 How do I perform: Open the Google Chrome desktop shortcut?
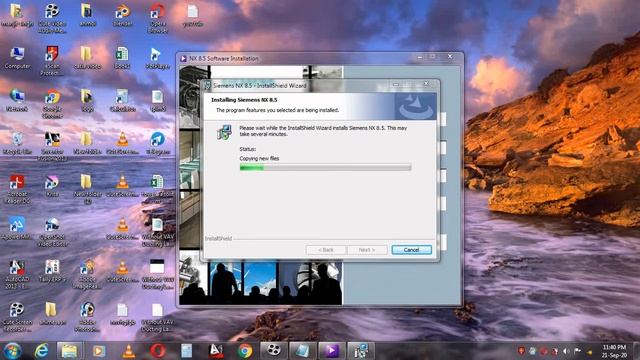[x=52, y=104]
